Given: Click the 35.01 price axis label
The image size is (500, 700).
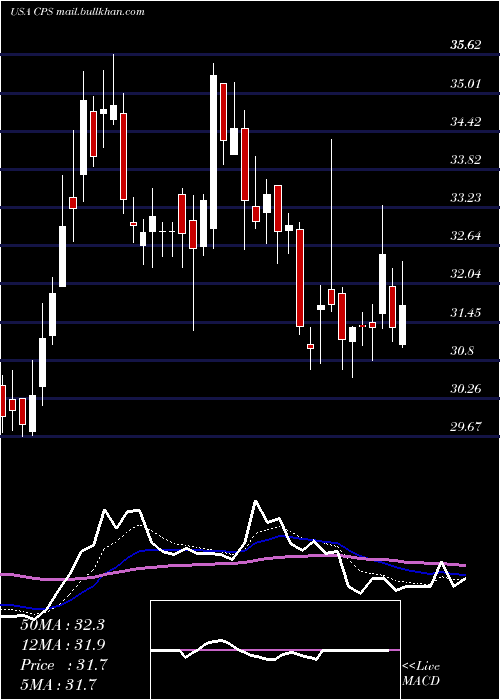Looking at the screenshot, I should (x=466, y=83).
